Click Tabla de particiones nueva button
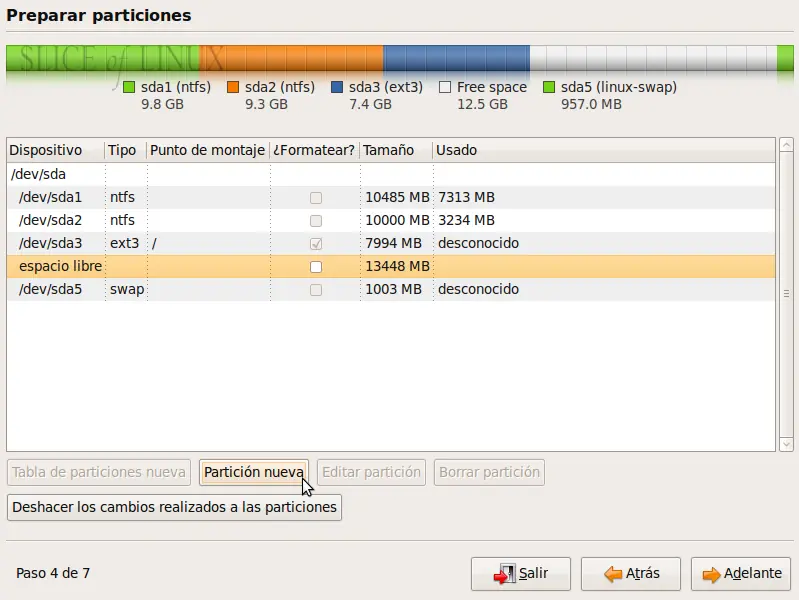 pos(99,473)
